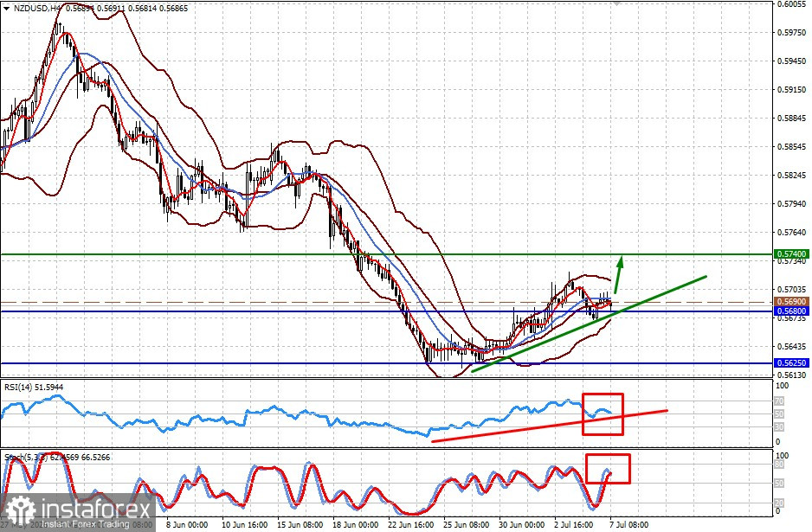812x532 pixels.
Task: Click the 0.56435 price axis label
Action: coord(792,346)
